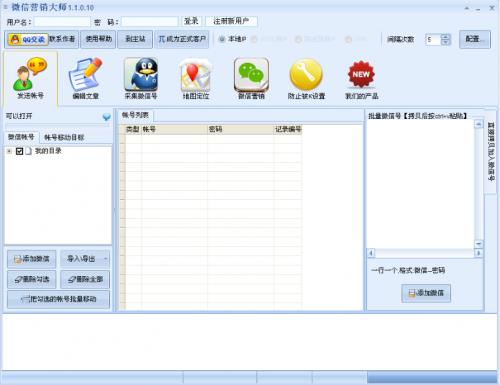Click the red NEW products badge
This screenshot has width=500, height=385.
click(x=361, y=74)
